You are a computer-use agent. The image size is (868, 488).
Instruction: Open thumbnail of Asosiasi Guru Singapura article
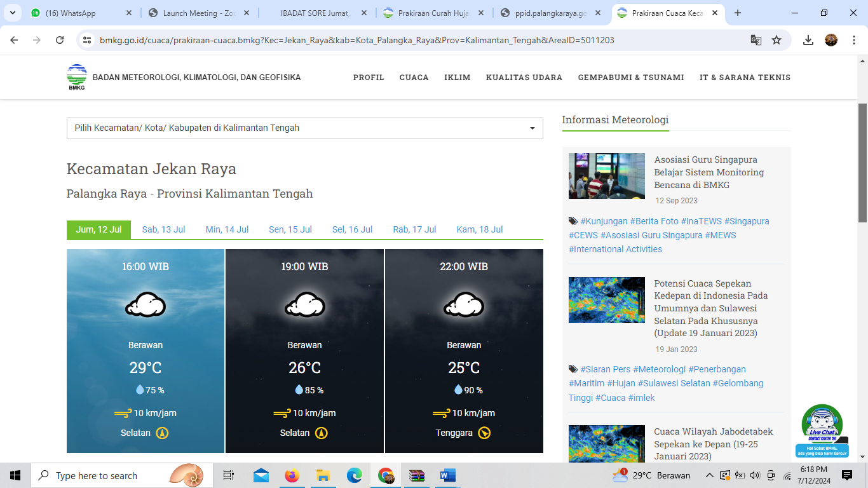tap(607, 176)
